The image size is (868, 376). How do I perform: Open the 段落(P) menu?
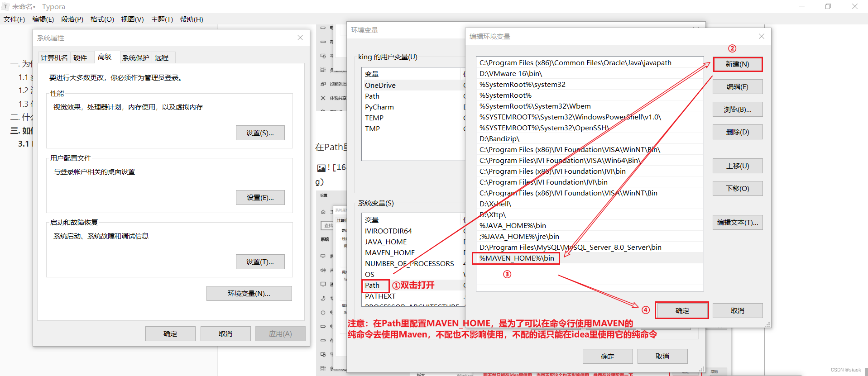pyautogui.click(x=72, y=19)
